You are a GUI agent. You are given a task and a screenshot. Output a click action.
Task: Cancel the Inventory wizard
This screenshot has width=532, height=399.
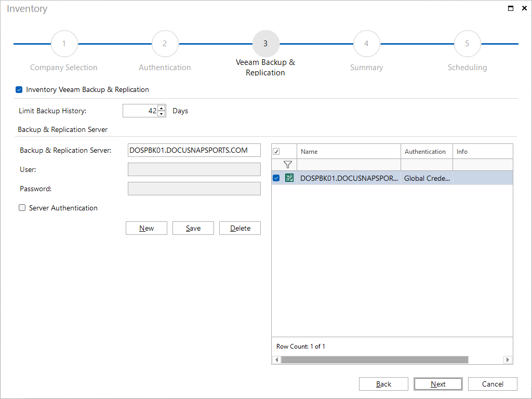pos(493,384)
